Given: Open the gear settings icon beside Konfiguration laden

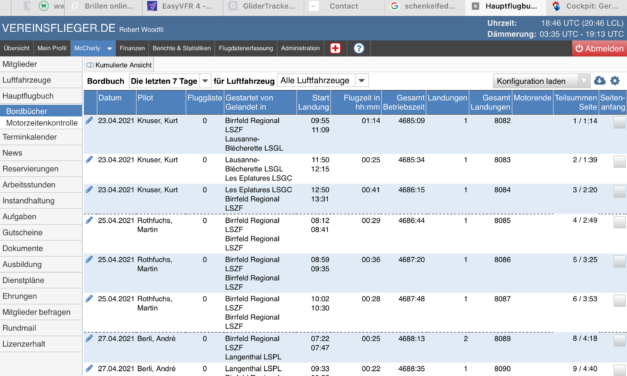Looking at the screenshot, I should click(x=615, y=81).
